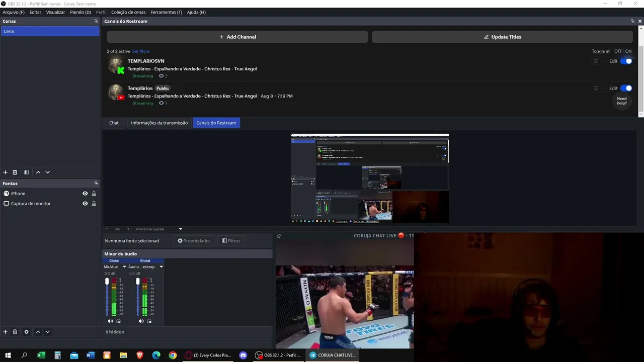Open Excel from the taskbar
644x362 pixels.
[41, 355]
